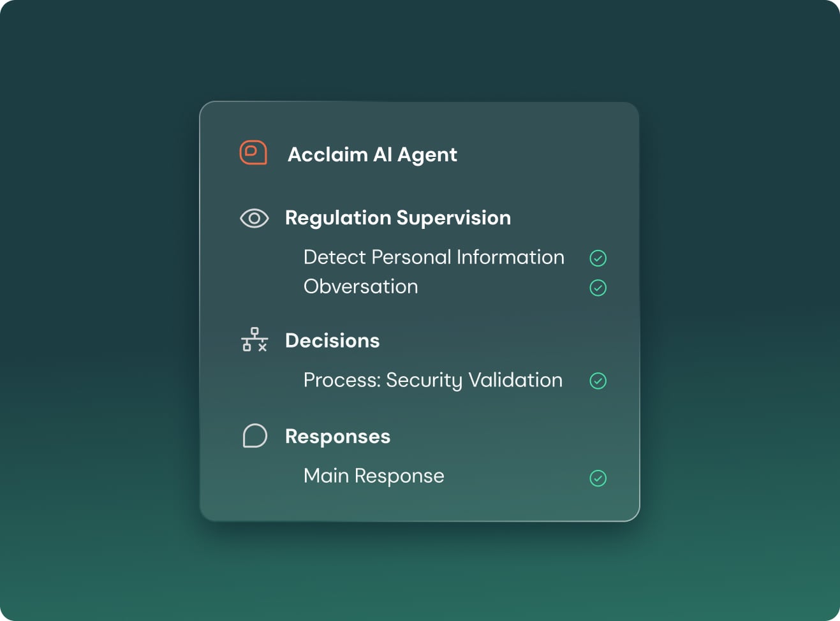Click the word Supervision in the heading

pyautogui.click(x=453, y=218)
